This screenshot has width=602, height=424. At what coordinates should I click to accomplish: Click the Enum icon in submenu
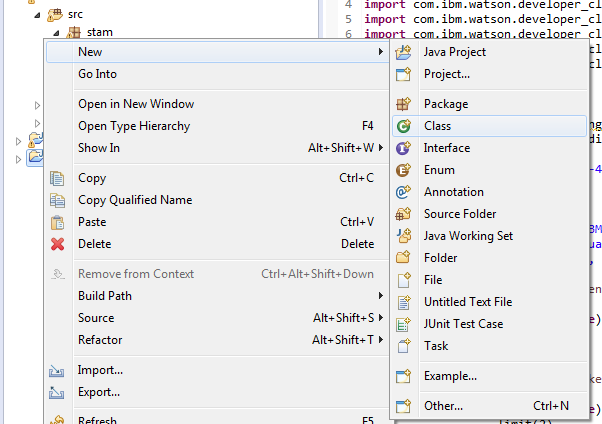(404, 170)
